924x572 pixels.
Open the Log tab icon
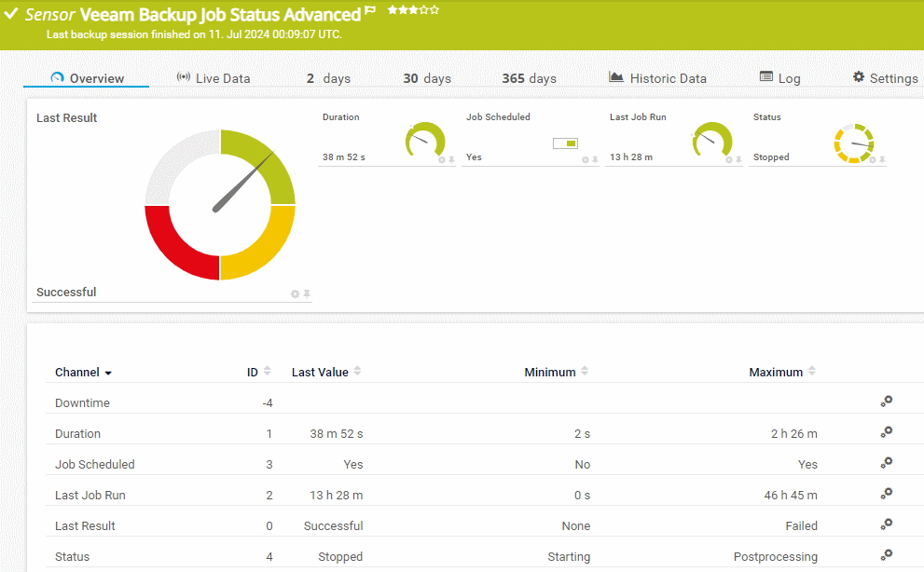click(768, 77)
